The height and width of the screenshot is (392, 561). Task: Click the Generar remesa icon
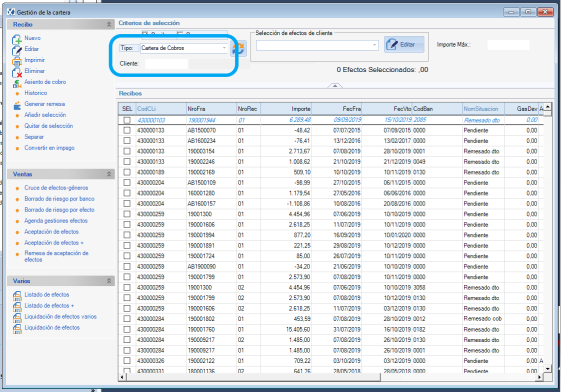tap(17, 105)
